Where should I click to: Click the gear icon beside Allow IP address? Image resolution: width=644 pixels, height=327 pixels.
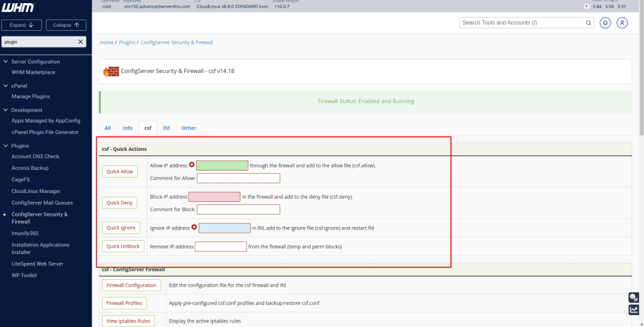click(x=192, y=165)
